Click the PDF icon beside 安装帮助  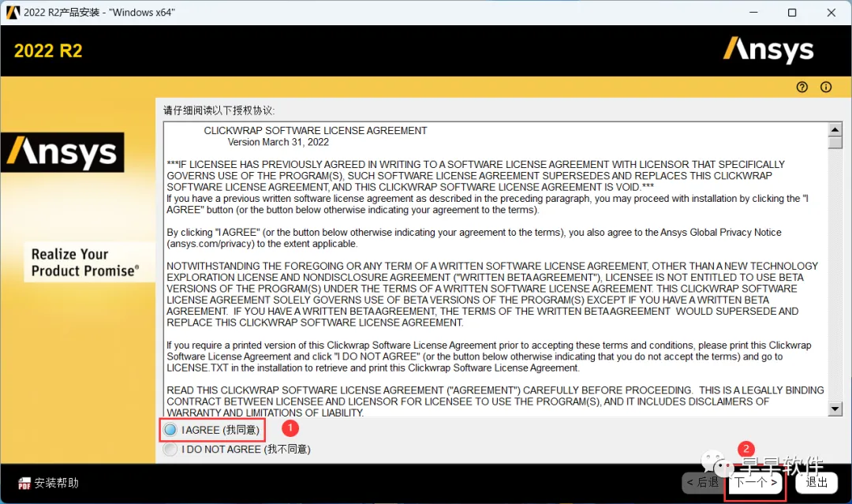tap(24, 483)
